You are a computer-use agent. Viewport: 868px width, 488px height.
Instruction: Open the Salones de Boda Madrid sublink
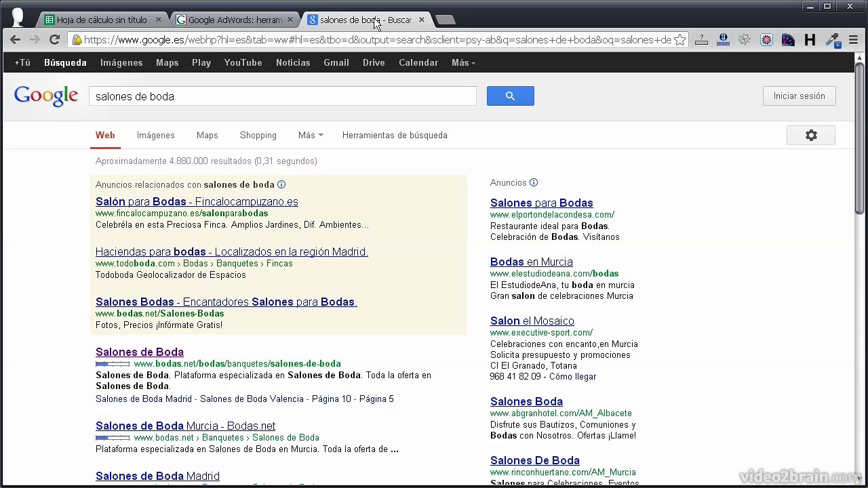[144, 399]
